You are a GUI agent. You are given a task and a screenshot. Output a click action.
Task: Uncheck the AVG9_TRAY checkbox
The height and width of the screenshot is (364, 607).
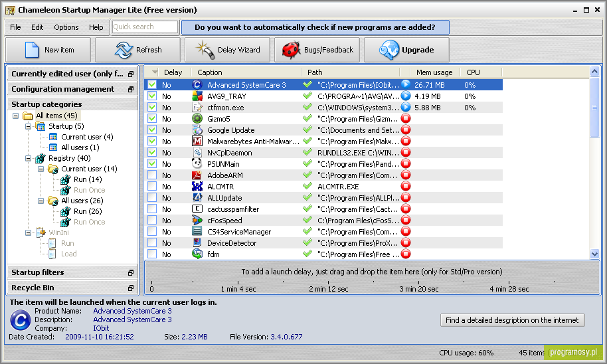click(x=152, y=96)
